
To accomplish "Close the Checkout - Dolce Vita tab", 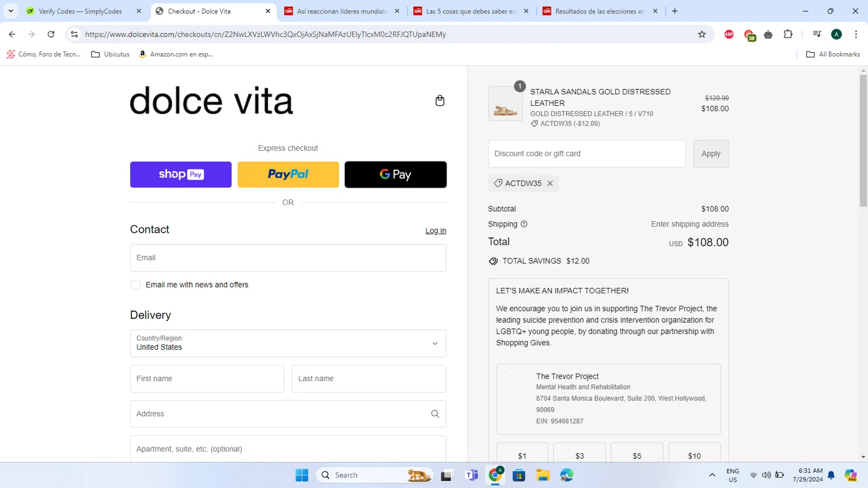I will point(268,11).
